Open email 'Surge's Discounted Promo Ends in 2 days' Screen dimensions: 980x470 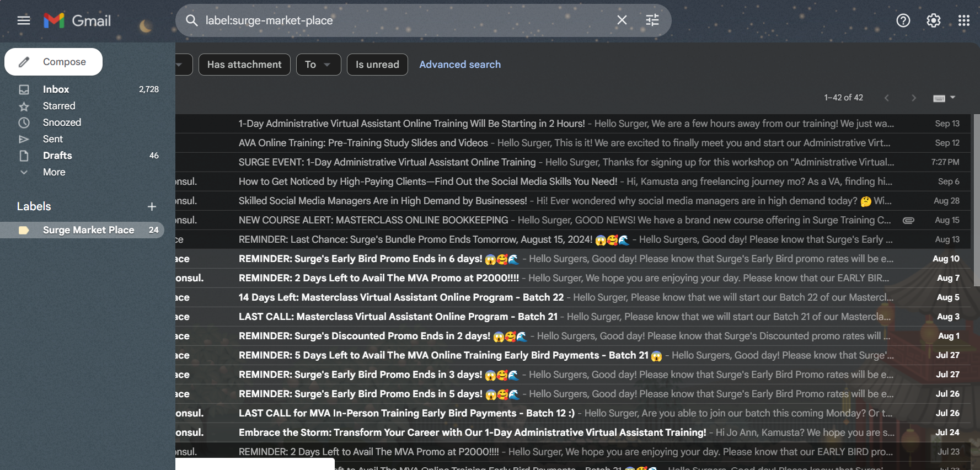coord(573,336)
